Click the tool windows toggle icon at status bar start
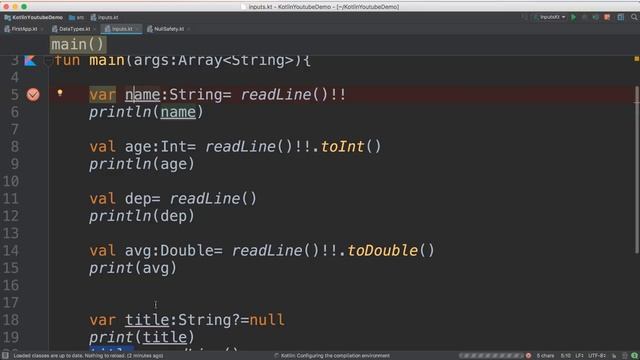 (x=5, y=356)
